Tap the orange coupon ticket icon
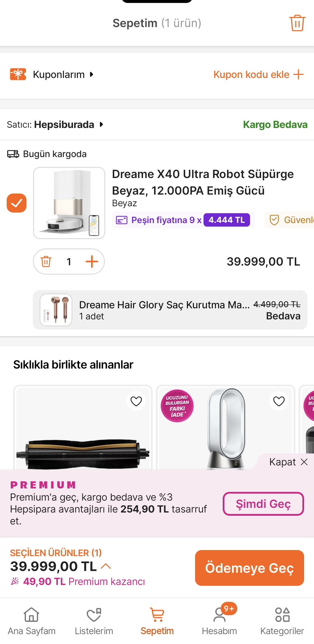 pos(18,74)
